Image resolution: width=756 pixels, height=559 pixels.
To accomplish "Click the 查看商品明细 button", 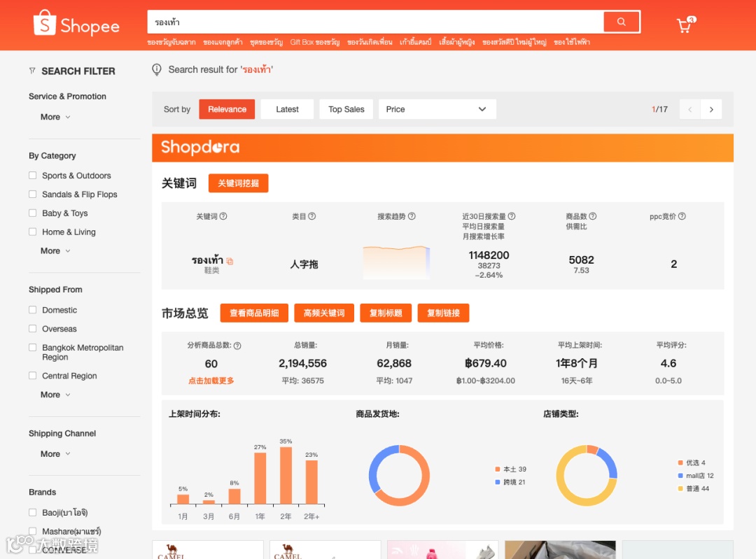I will [254, 313].
